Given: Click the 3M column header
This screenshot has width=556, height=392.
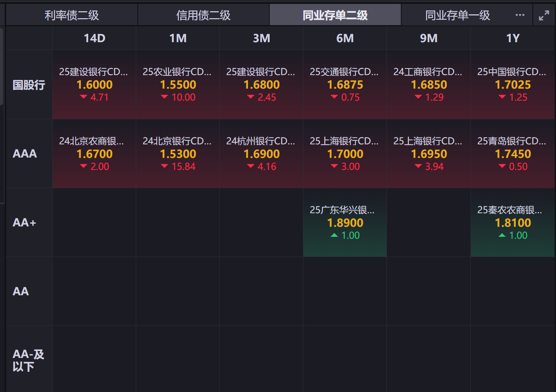Looking at the screenshot, I should coord(262,38).
